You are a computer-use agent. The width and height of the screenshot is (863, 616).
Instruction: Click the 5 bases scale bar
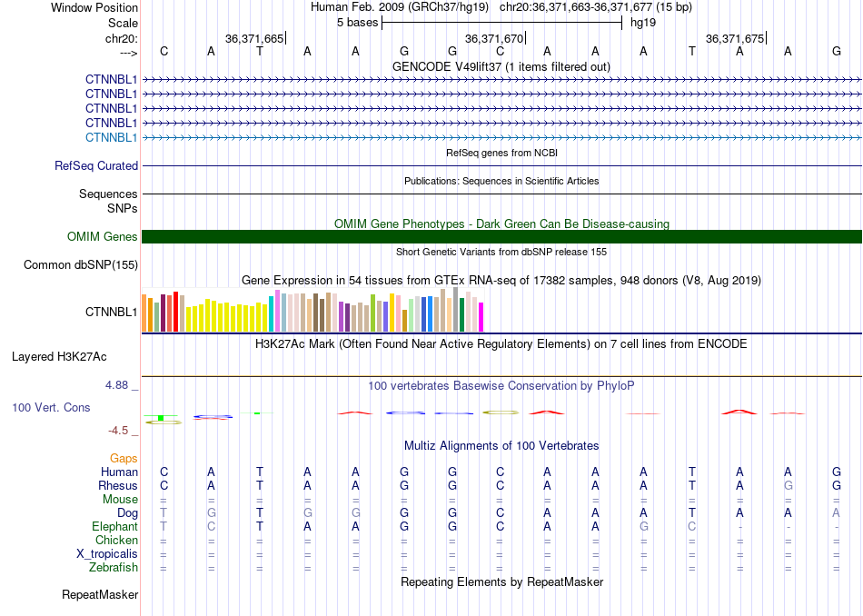click(x=501, y=23)
